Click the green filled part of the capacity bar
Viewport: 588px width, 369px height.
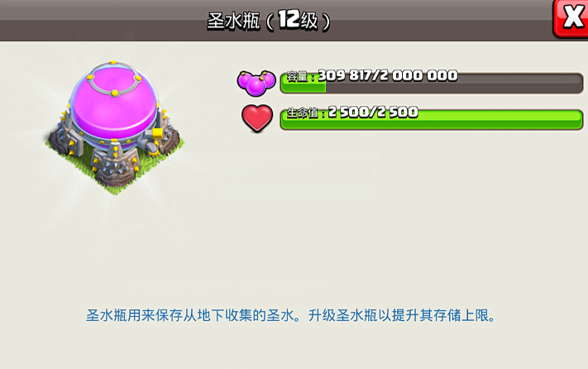303,87
